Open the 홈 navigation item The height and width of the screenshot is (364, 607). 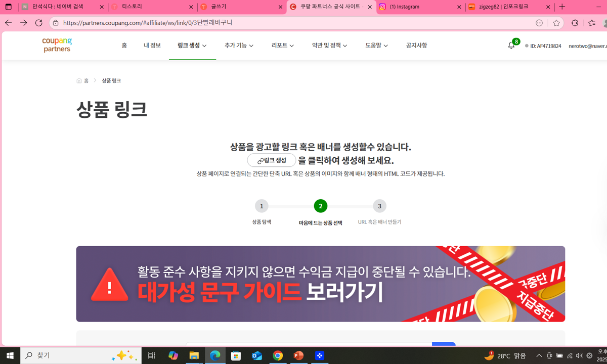(124, 45)
